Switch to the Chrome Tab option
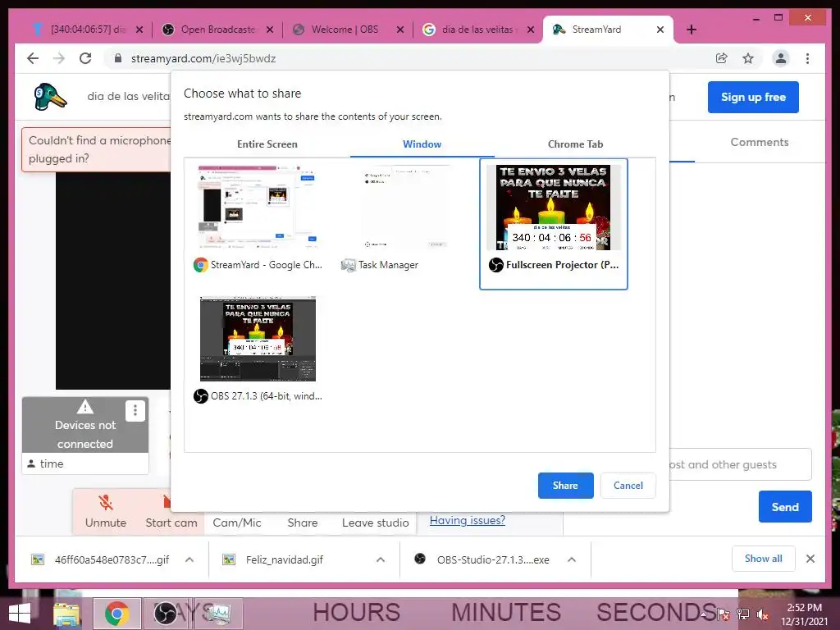 [575, 144]
